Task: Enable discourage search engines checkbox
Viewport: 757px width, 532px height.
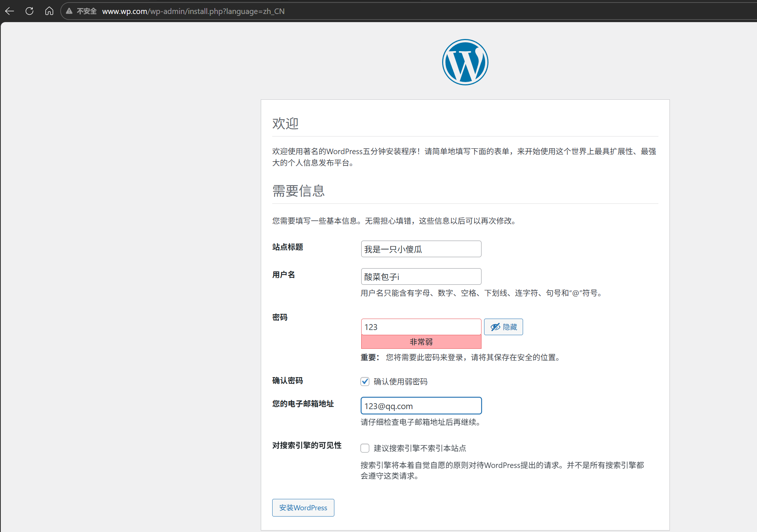Action: point(365,448)
